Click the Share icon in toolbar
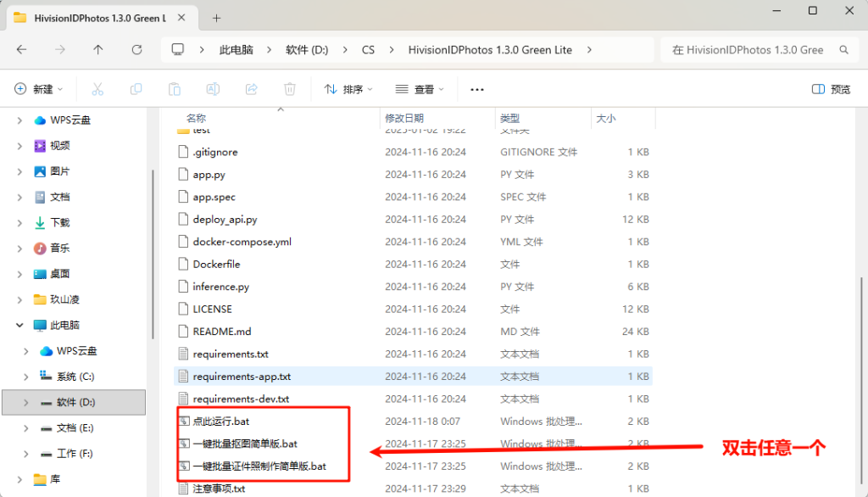Image resolution: width=868 pixels, height=497 pixels. (252, 89)
